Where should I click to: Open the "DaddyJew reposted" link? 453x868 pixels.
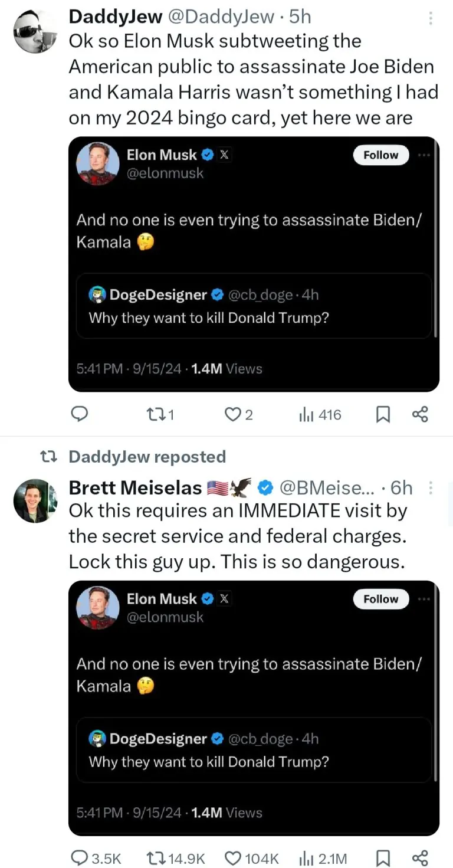point(147,457)
